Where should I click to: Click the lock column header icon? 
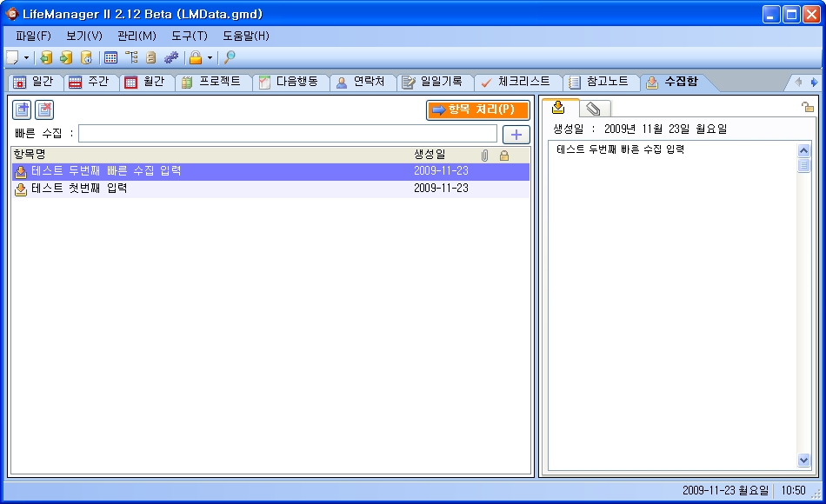(504, 155)
